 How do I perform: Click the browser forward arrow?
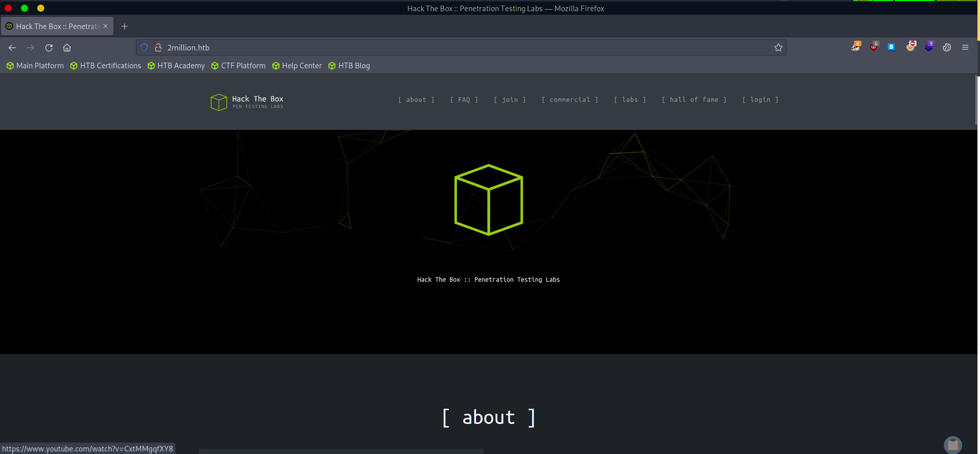tap(31, 47)
